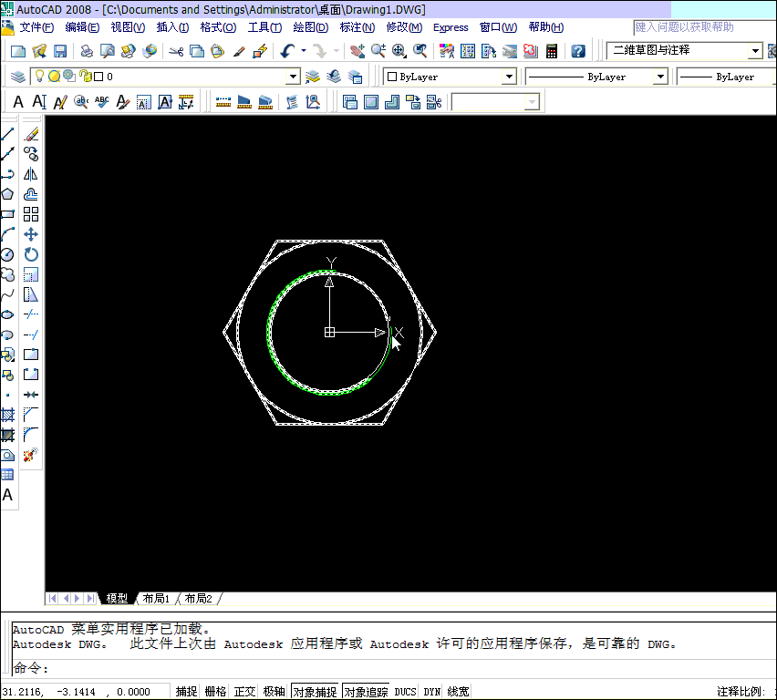Activate the Trim tool
This screenshot has width=777, height=700.
(31, 314)
